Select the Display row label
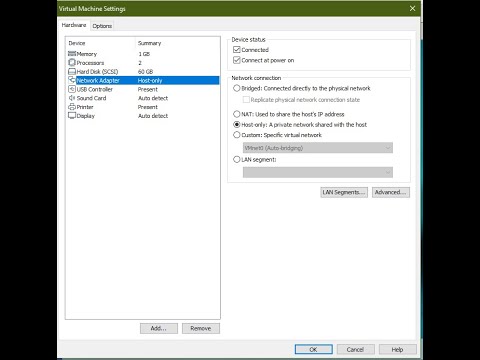Viewport: 480px width, 360px height. [86, 116]
